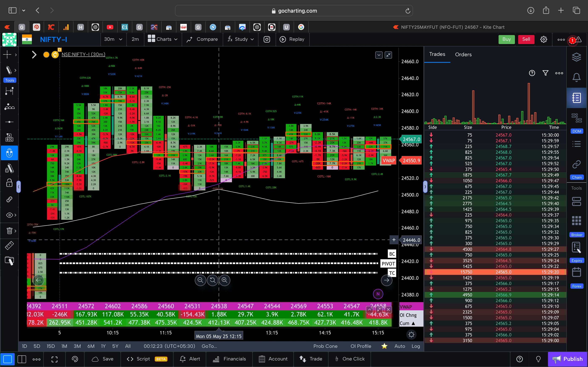Select the Trades tab
The image size is (588, 367).
coord(437,54)
